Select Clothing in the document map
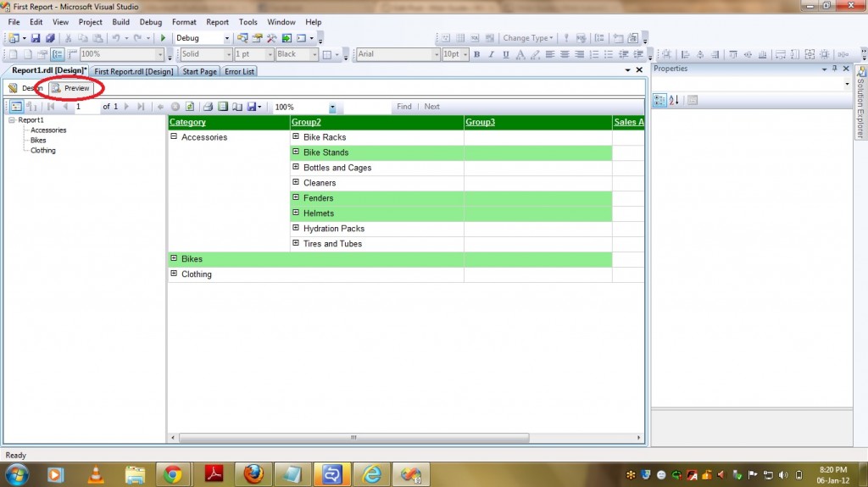The image size is (868, 487). (x=42, y=151)
